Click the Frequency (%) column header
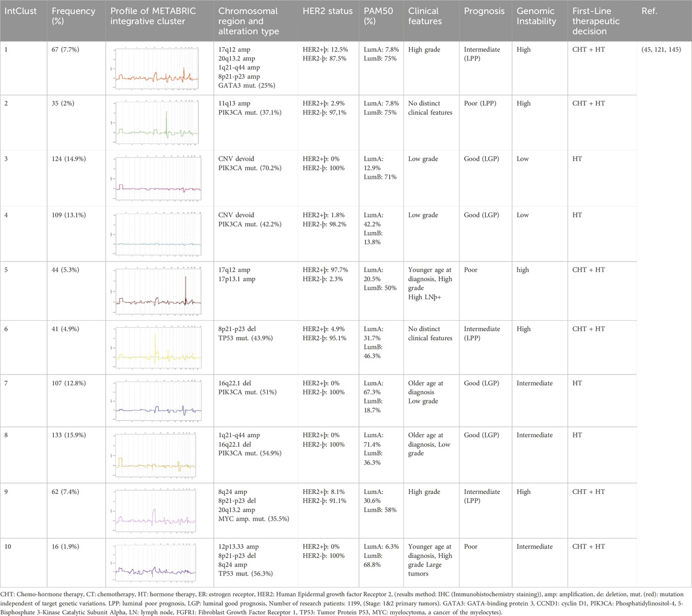 pos(73,16)
